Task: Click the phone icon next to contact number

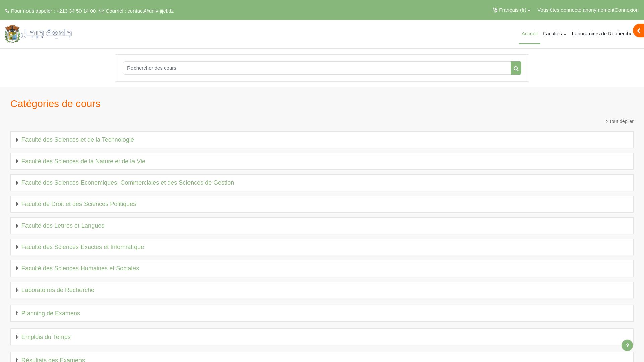Action: pos(7,11)
